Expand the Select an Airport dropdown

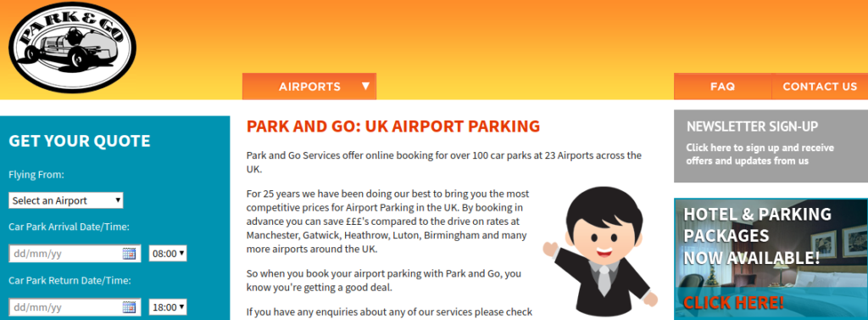click(x=66, y=200)
